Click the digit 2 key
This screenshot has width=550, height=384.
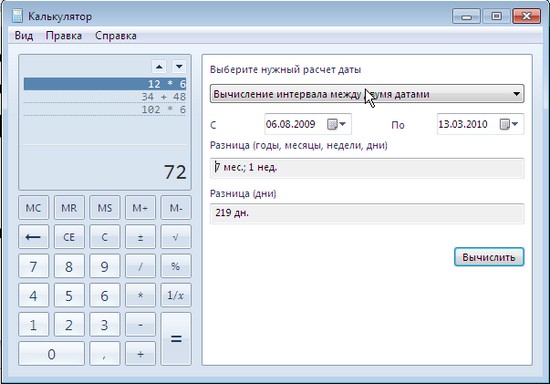click(x=69, y=324)
